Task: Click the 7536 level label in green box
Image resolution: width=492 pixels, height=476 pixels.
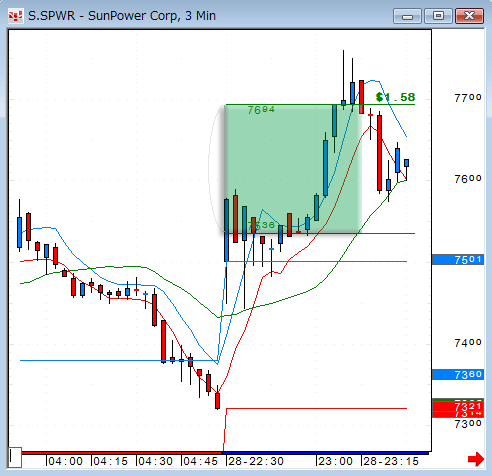Action: (x=261, y=226)
